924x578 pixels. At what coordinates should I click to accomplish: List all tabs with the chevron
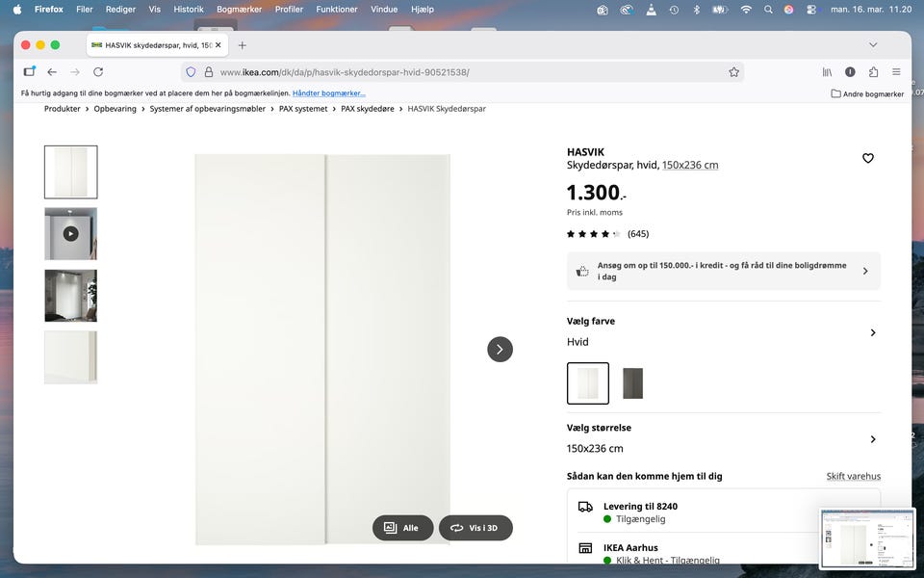(x=873, y=45)
